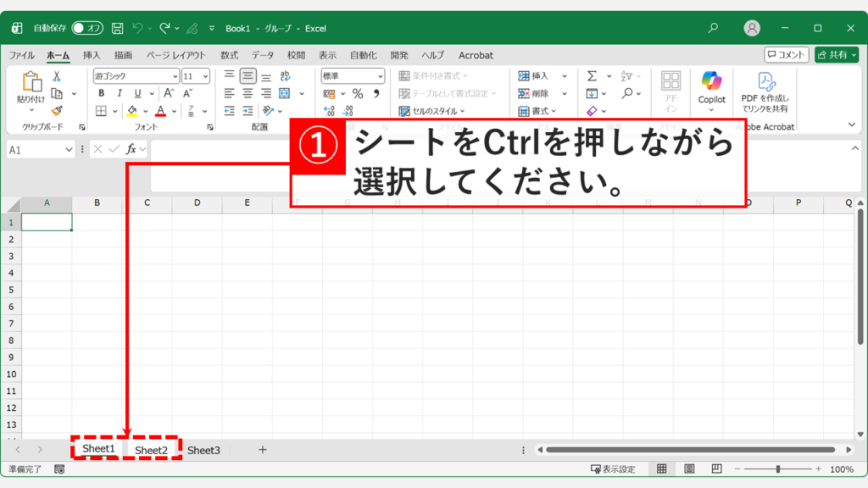The height and width of the screenshot is (488, 868).
Task: Toggle bold formatting
Action: coord(100,91)
